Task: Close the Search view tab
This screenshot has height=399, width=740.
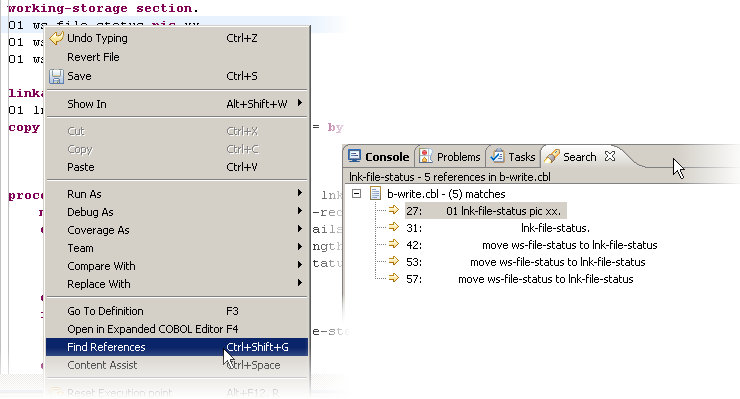Action: (610, 156)
